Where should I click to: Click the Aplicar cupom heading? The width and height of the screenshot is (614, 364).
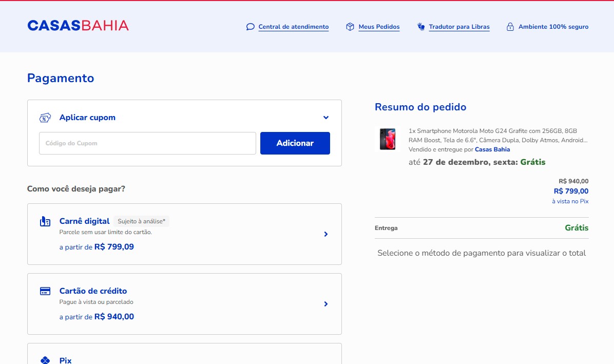pyautogui.click(x=87, y=118)
